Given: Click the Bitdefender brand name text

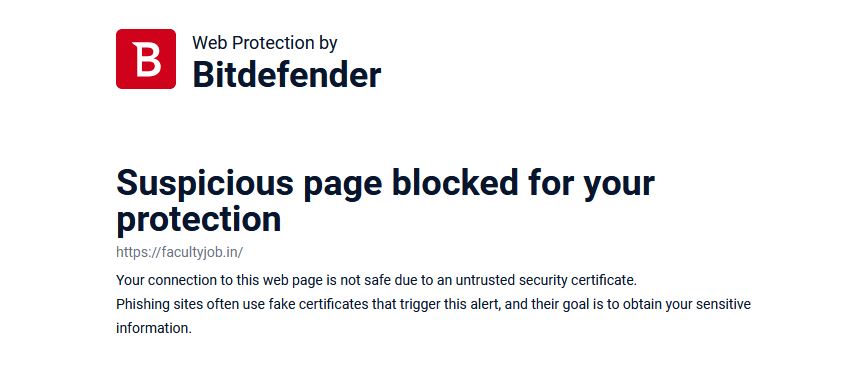Looking at the screenshot, I should 286,74.
